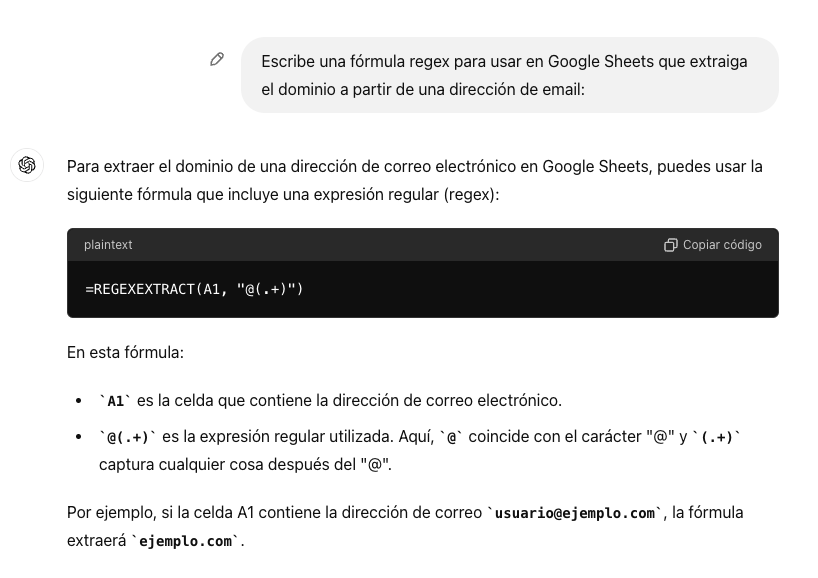Click the inline @ code snippet
818x578 pixels.
450,437
